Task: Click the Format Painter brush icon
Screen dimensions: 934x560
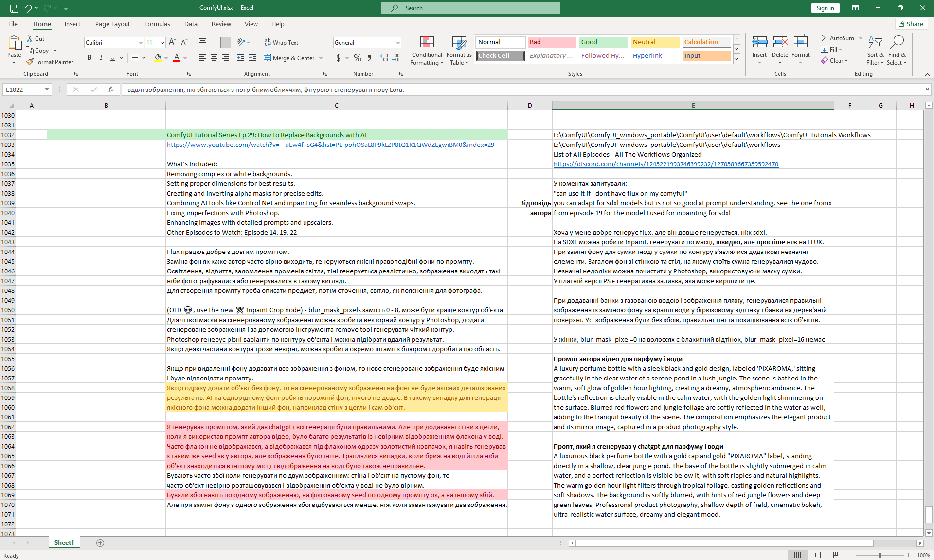Action: 30,62
